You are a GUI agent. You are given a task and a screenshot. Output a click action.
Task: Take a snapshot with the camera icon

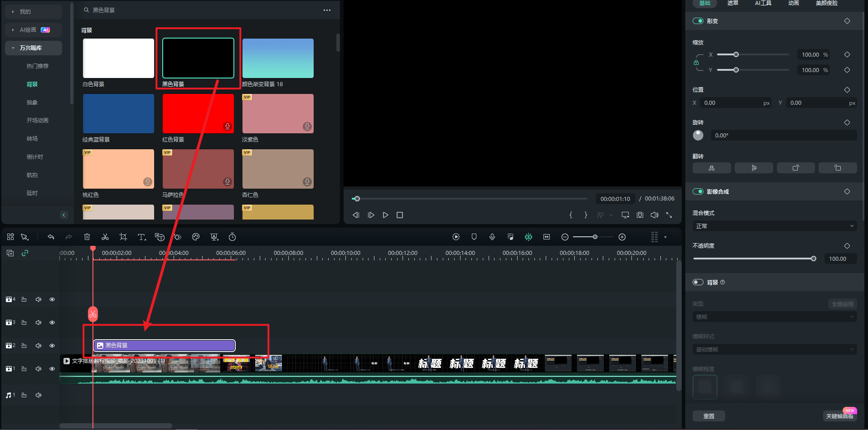pyautogui.click(x=640, y=215)
